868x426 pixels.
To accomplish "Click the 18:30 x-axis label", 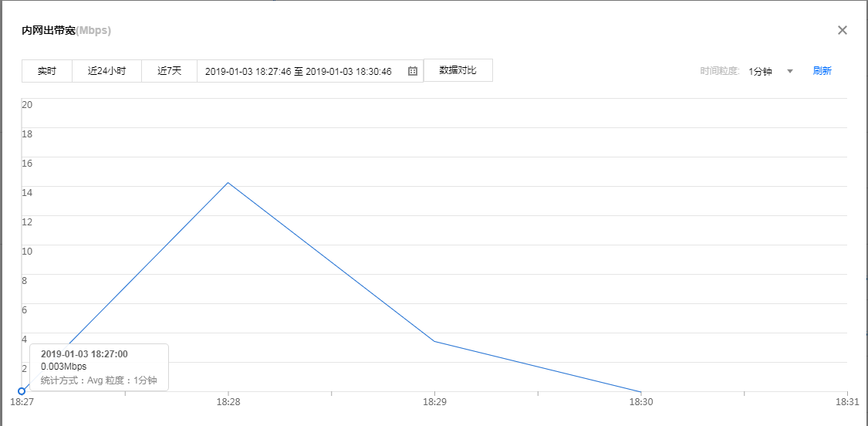I will click(640, 402).
